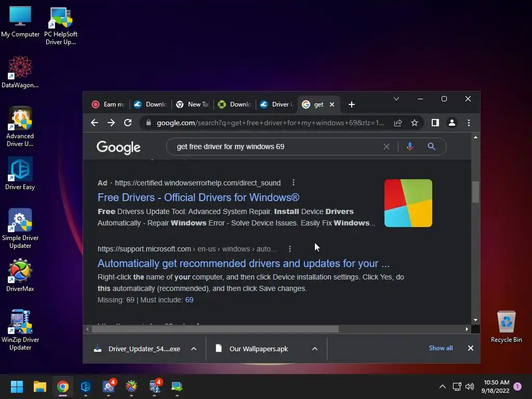Image resolution: width=532 pixels, height=399 pixels.
Task: Open options for support.microsoft.com result
Action: point(289,249)
